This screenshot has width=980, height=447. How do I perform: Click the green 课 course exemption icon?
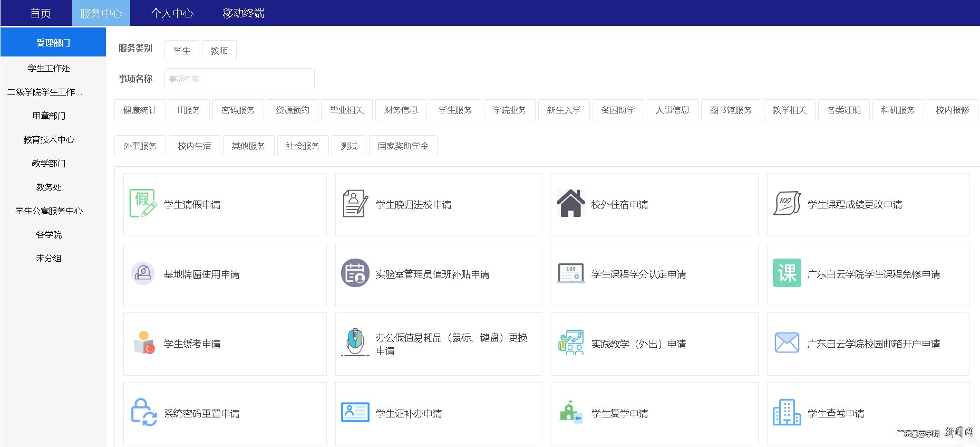[x=787, y=273]
